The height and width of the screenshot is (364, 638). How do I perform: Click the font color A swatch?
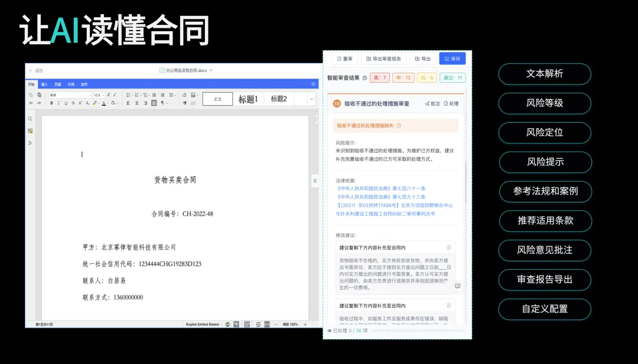[x=104, y=103]
